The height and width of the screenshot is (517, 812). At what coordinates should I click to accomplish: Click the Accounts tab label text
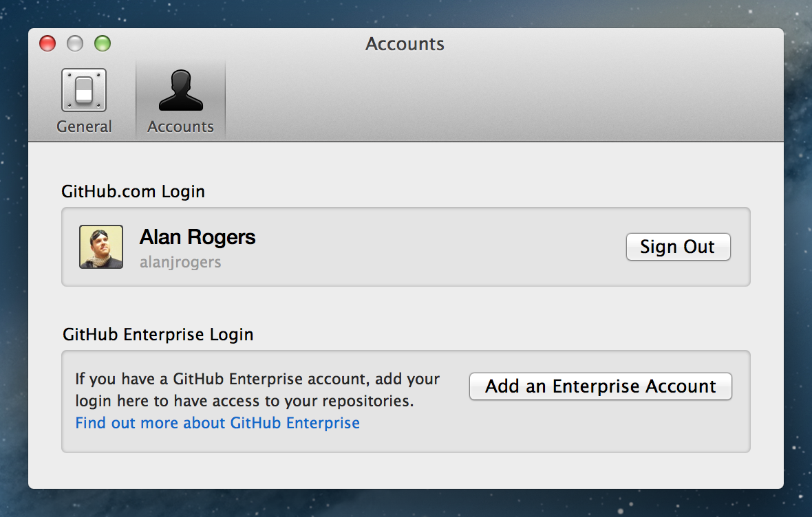coord(180,126)
